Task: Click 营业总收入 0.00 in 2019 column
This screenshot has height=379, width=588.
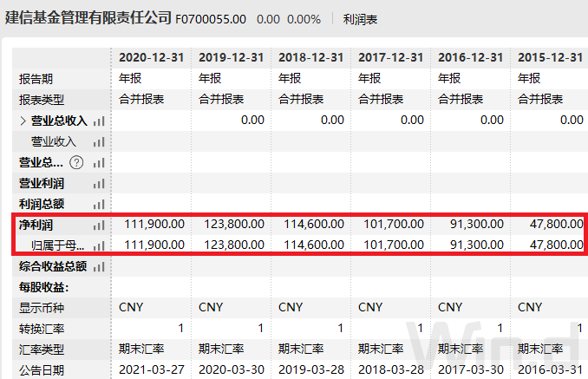Action: (x=252, y=120)
